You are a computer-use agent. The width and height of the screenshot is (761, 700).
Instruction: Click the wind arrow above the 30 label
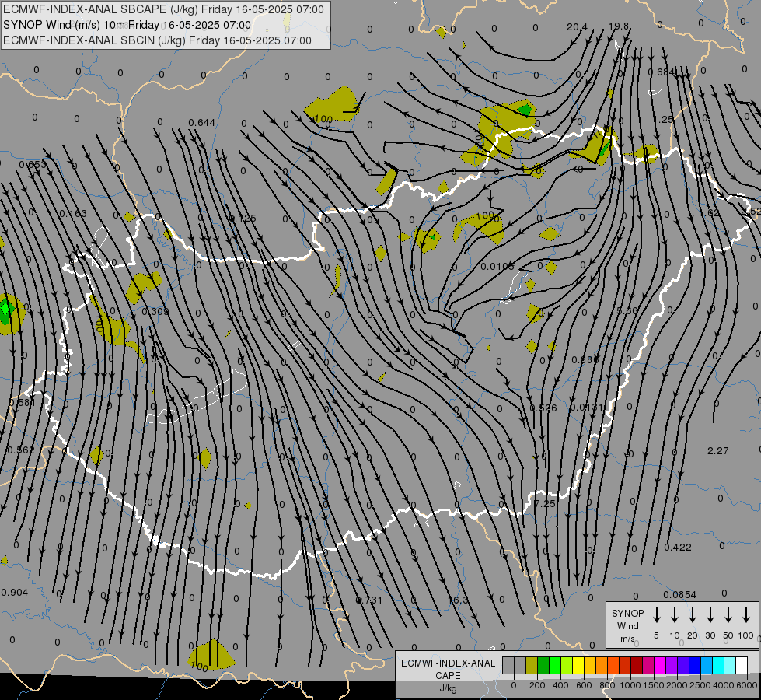(710, 614)
